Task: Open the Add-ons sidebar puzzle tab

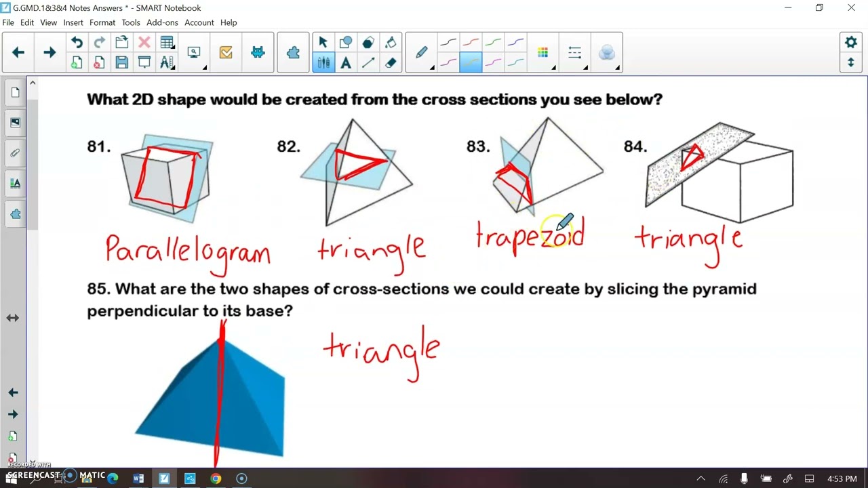Action: (x=15, y=214)
